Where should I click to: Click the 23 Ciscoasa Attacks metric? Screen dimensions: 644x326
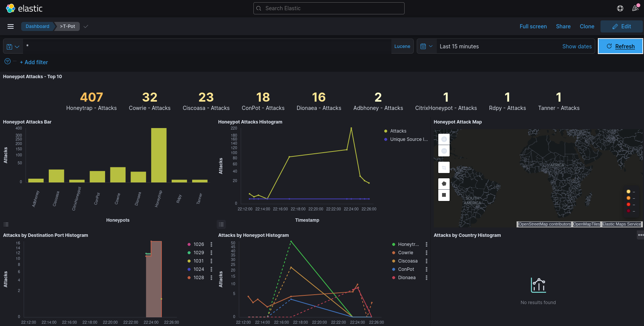tap(206, 101)
